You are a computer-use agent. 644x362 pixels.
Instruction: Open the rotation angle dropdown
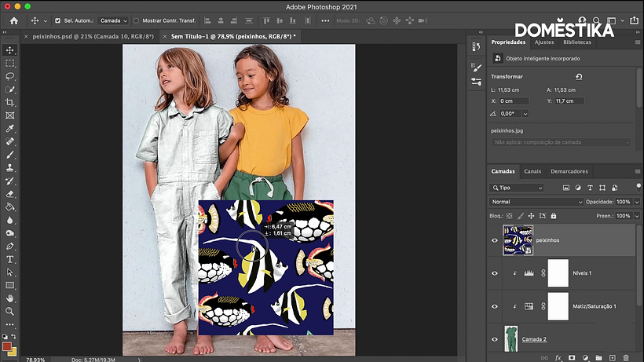(525, 114)
